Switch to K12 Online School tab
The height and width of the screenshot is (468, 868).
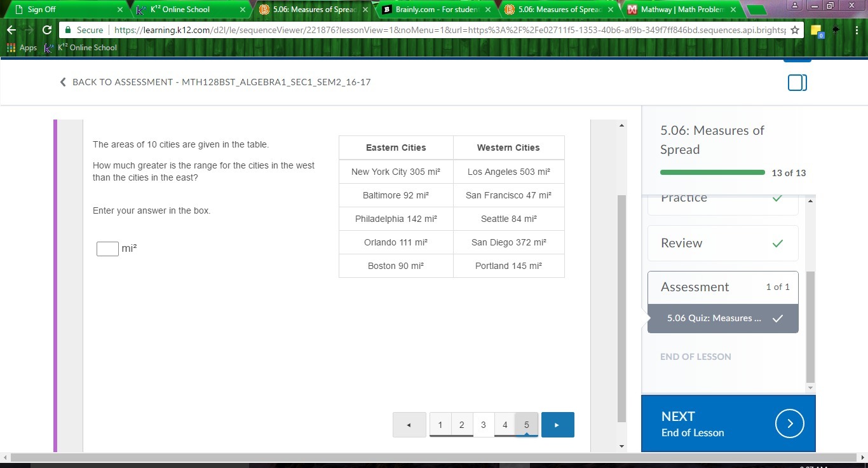189,10
